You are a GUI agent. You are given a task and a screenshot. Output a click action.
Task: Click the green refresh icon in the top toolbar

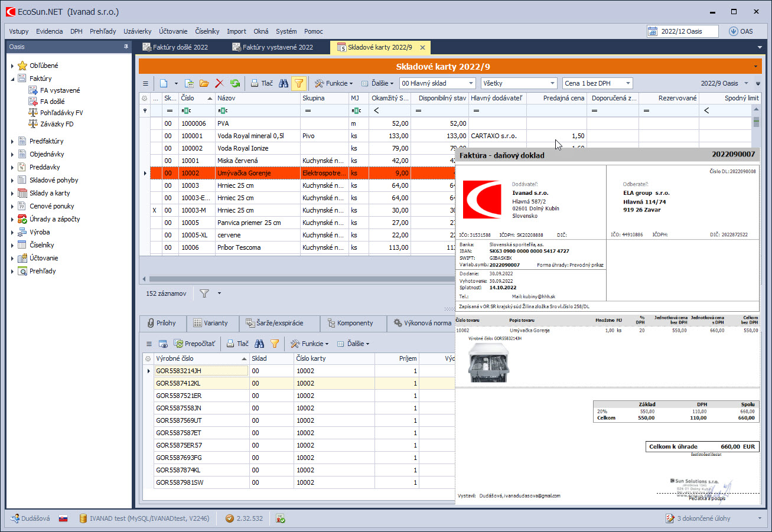pos(235,83)
